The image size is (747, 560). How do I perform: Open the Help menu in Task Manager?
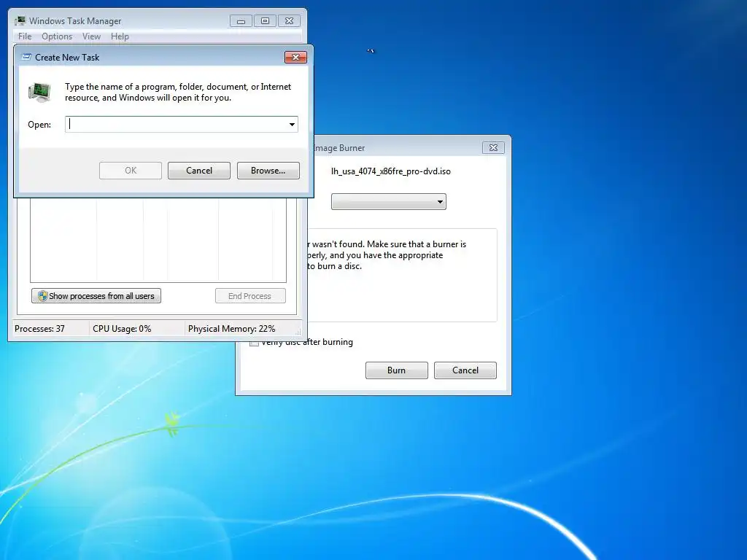click(x=120, y=36)
